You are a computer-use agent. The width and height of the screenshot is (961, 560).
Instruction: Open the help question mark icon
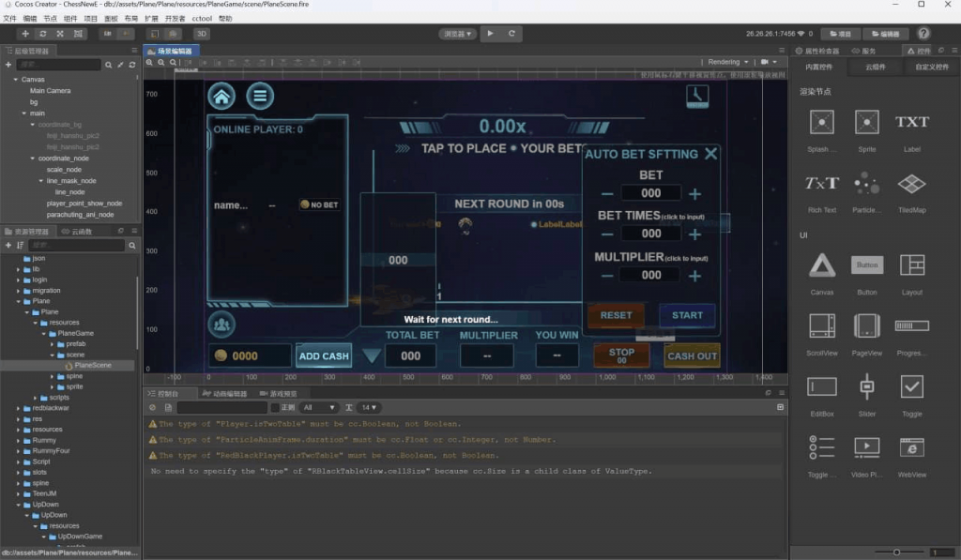coord(923,34)
